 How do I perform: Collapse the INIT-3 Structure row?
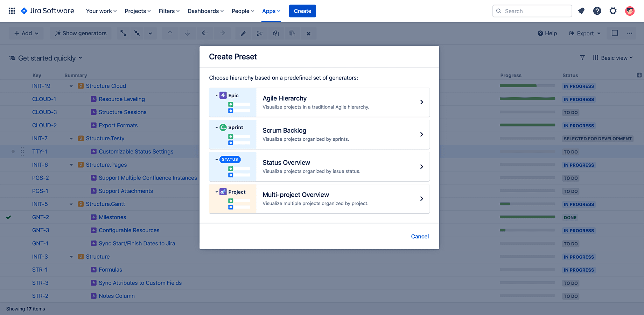coord(71,257)
